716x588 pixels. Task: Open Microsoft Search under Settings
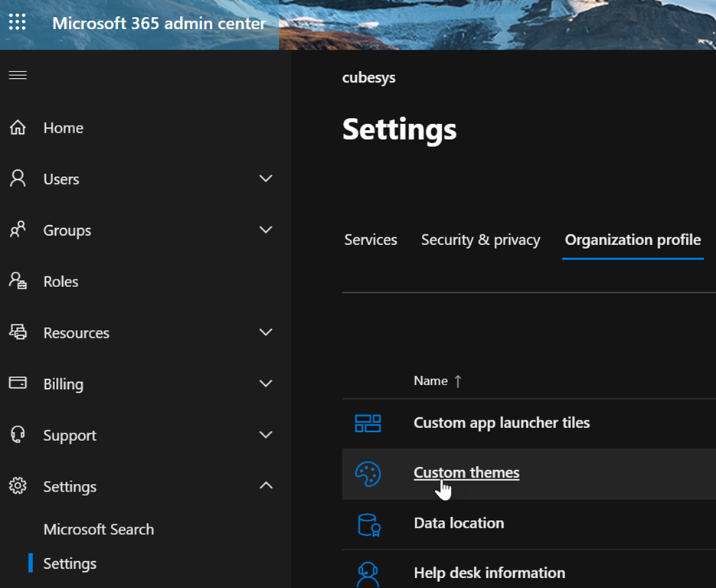click(x=99, y=529)
